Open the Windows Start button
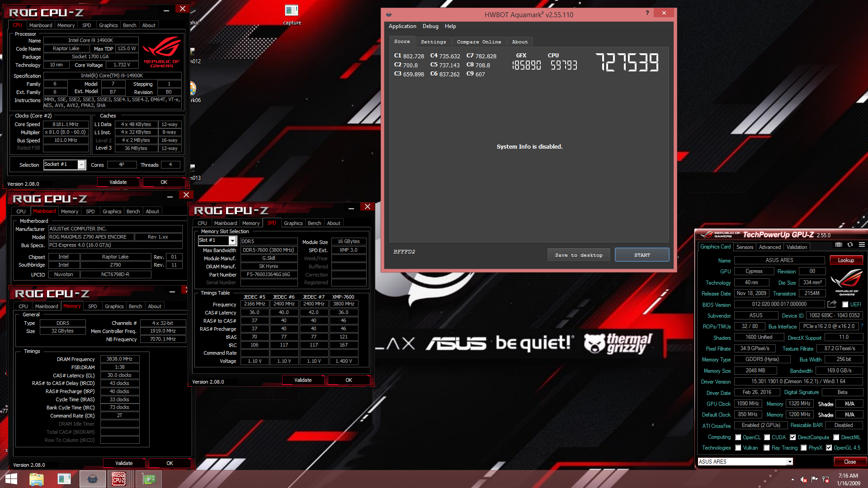868x488 pixels. click(x=11, y=479)
